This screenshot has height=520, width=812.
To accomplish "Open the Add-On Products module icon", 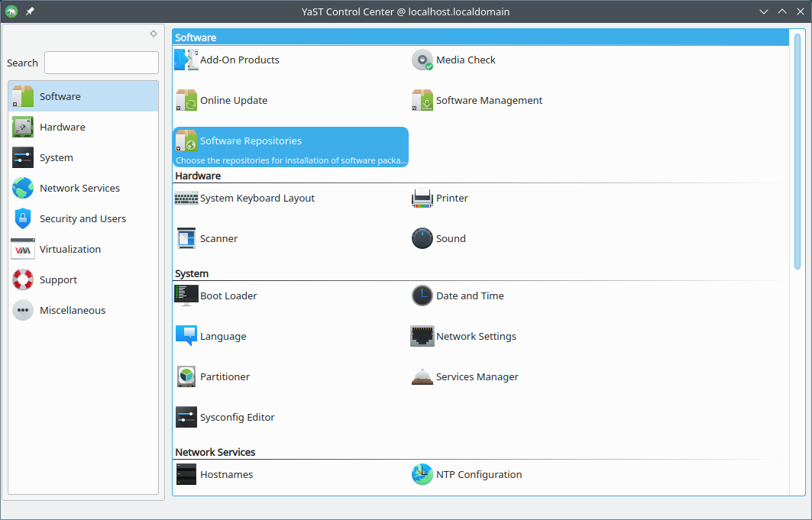I will [x=186, y=60].
